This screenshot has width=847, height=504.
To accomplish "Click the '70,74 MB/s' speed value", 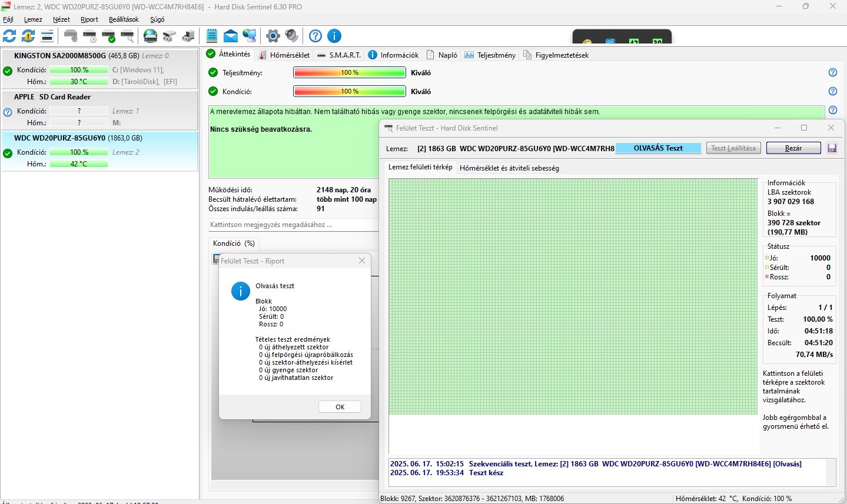I will [x=814, y=355].
